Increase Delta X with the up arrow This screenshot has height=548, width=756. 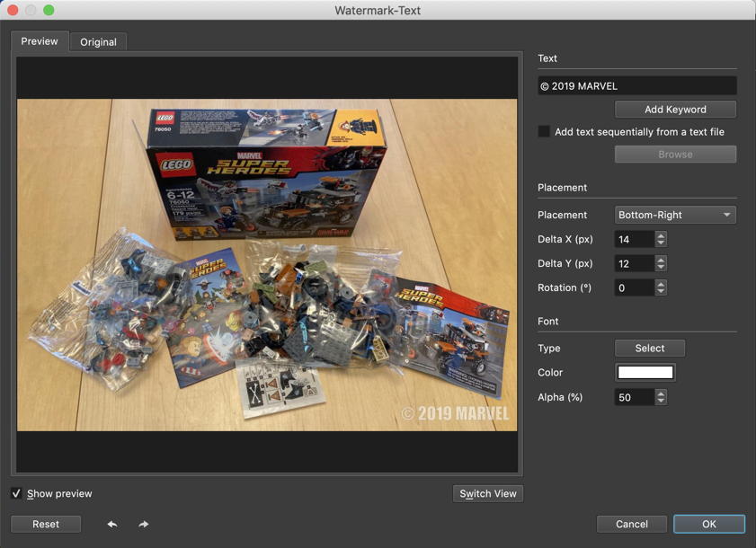coord(661,235)
